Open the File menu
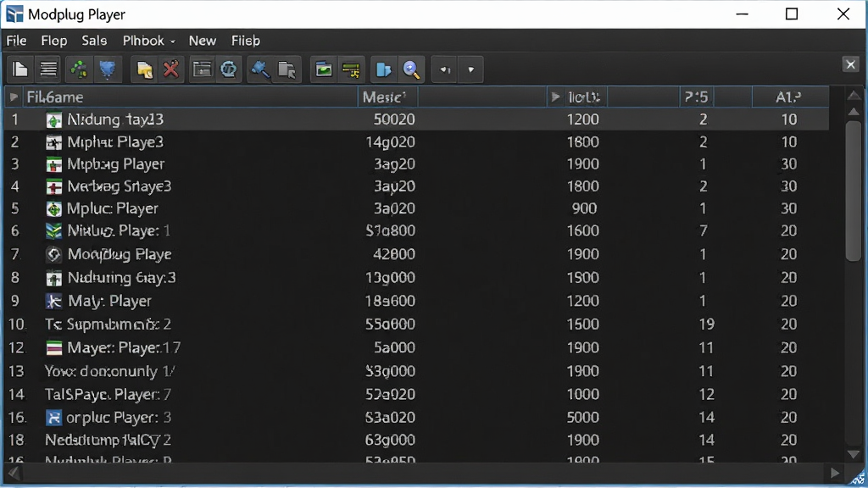868x488 pixels. pos(17,41)
